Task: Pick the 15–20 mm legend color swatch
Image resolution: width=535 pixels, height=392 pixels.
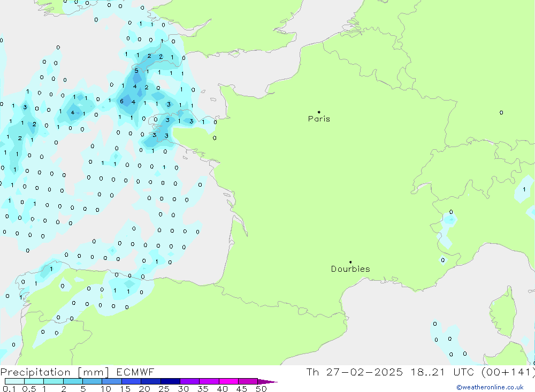Action: click(132, 381)
